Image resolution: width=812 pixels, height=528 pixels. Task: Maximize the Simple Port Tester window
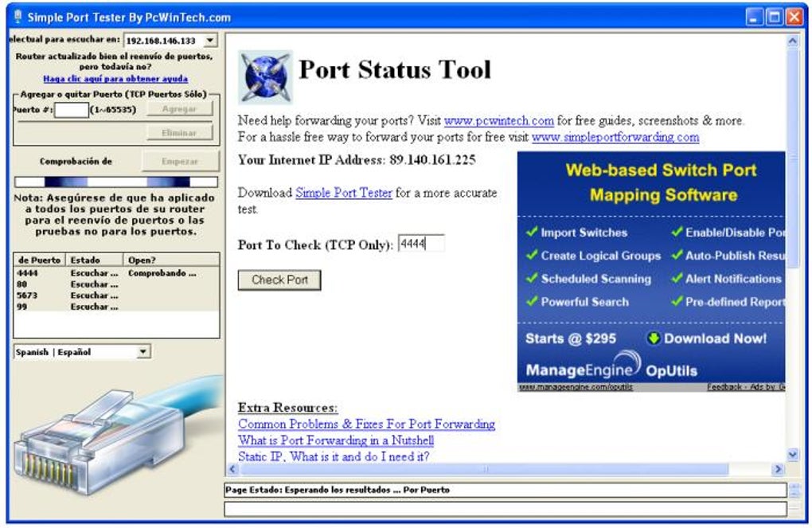[x=775, y=17]
